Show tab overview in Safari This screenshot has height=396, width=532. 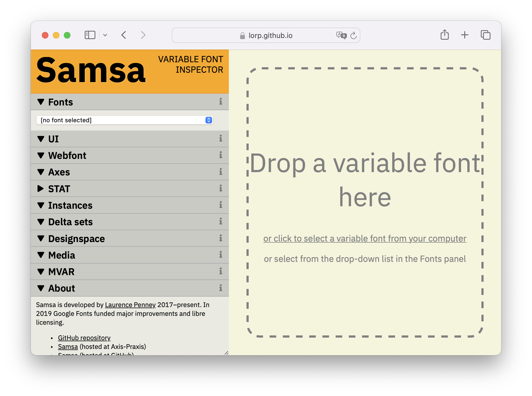486,35
